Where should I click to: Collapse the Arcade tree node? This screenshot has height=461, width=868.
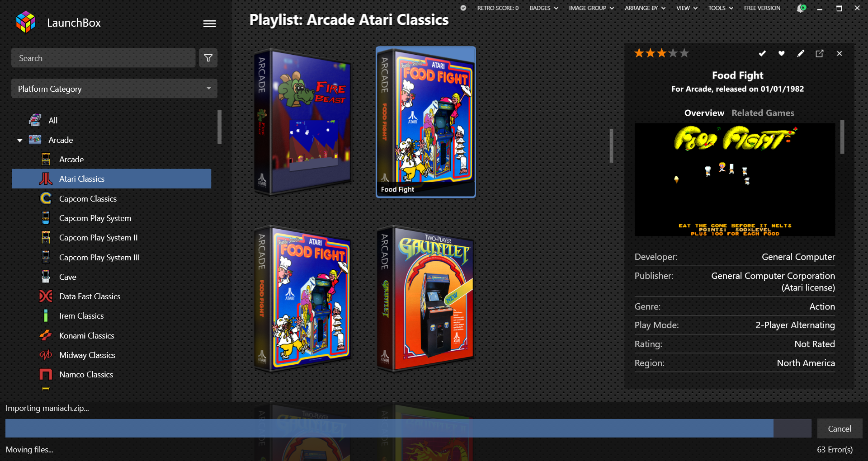[x=20, y=140]
